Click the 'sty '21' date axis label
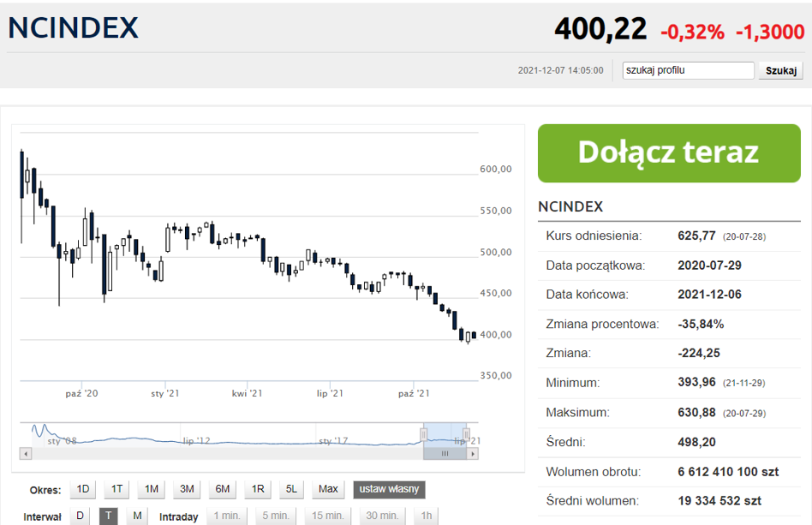812x525 pixels. 164,393
